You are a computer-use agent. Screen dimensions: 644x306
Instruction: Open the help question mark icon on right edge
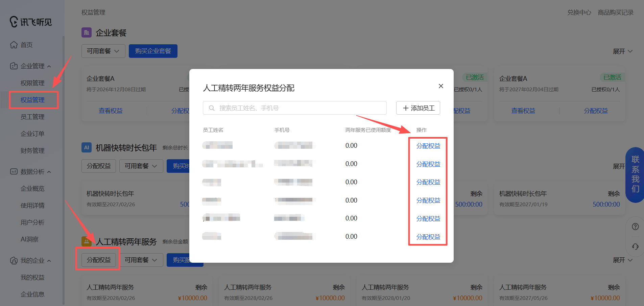click(x=635, y=227)
